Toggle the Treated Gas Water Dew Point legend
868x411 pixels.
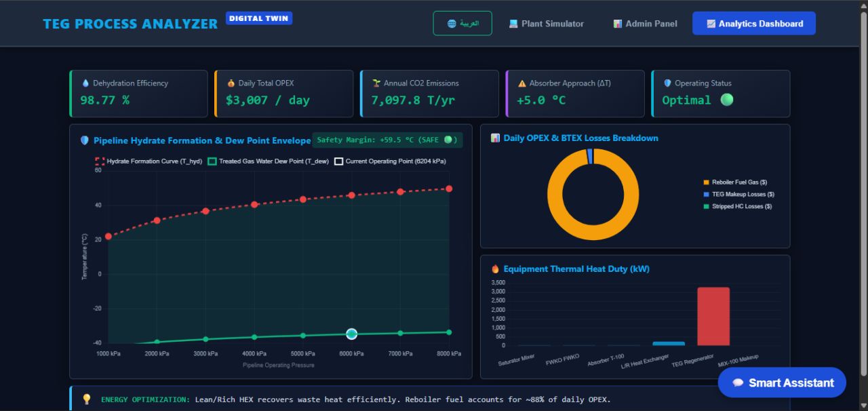(x=268, y=161)
